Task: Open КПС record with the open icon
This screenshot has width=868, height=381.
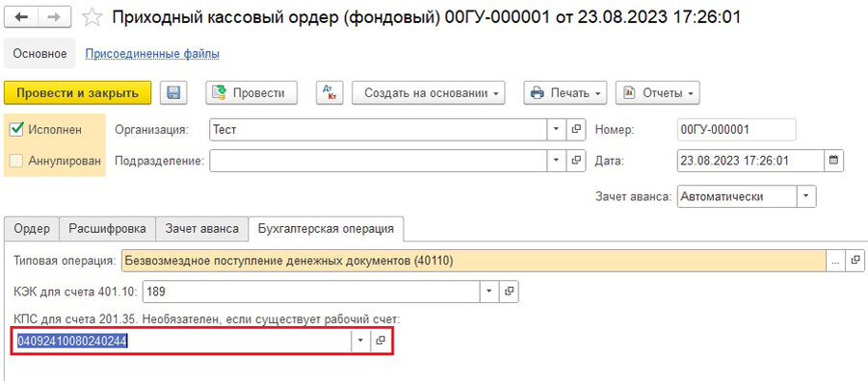Action: (x=381, y=341)
